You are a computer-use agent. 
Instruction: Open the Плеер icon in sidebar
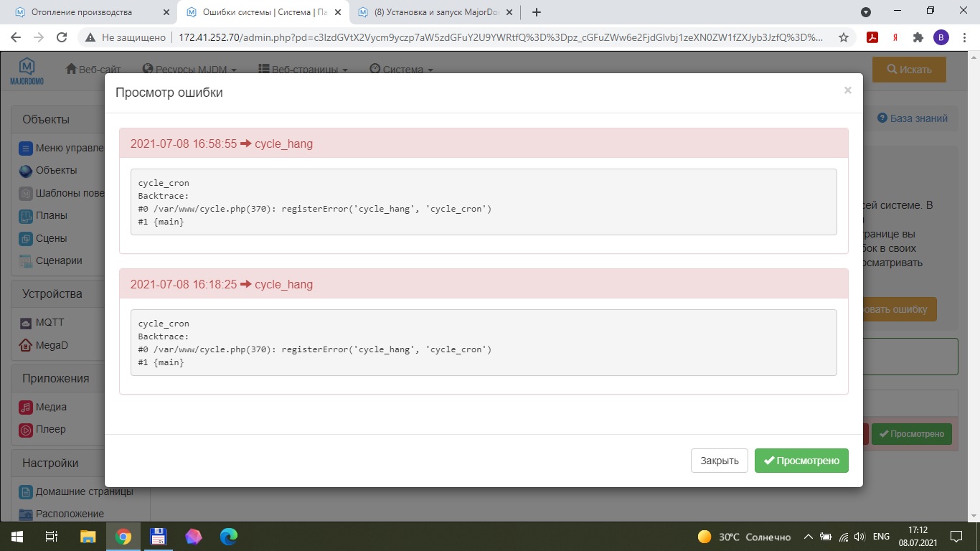(x=26, y=430)
